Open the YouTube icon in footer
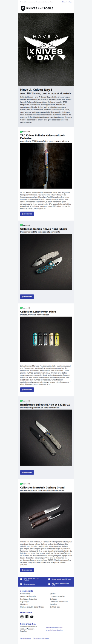Image resolution: width=92 pixels, height=644 pixels. [x=32, y=617]
